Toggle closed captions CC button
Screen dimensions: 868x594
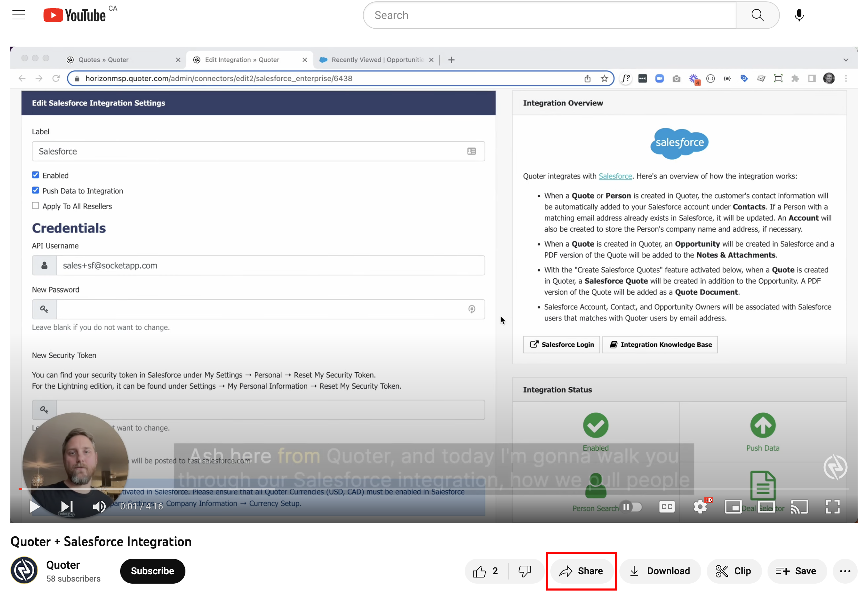pos(667,507)
